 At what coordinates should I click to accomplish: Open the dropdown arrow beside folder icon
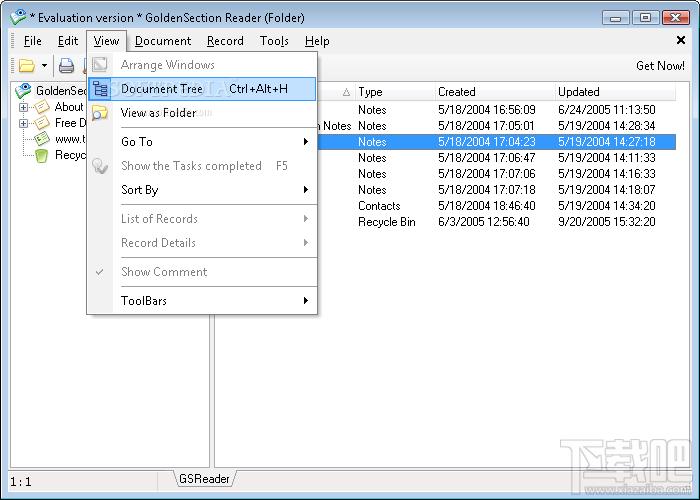click(44, 66)
